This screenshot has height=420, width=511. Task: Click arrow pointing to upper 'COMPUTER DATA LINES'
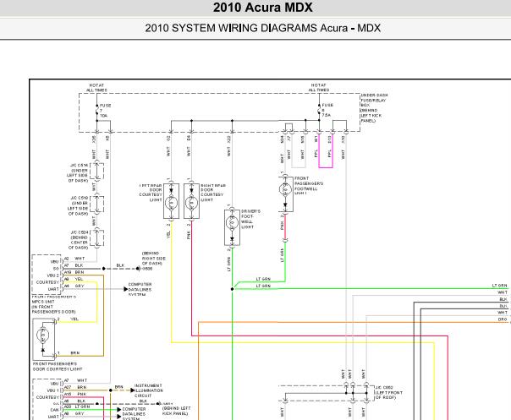(125, 289)
